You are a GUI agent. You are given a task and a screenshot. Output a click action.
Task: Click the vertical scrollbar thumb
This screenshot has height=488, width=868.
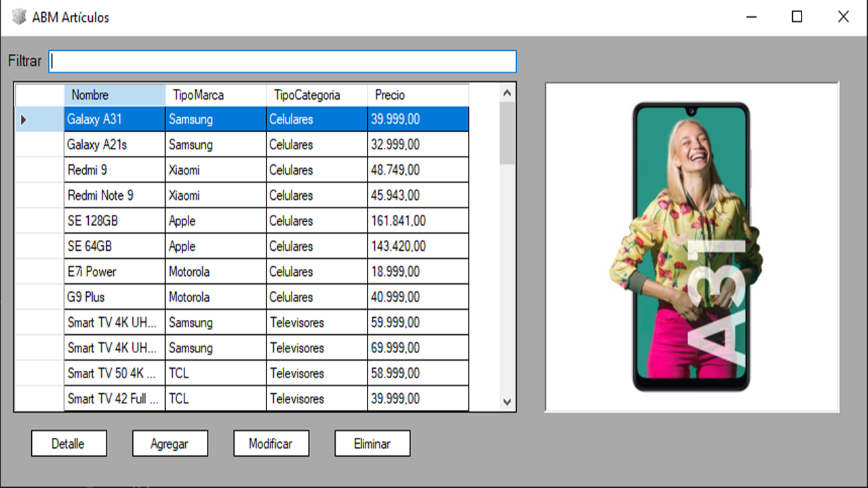click(507, 133)
